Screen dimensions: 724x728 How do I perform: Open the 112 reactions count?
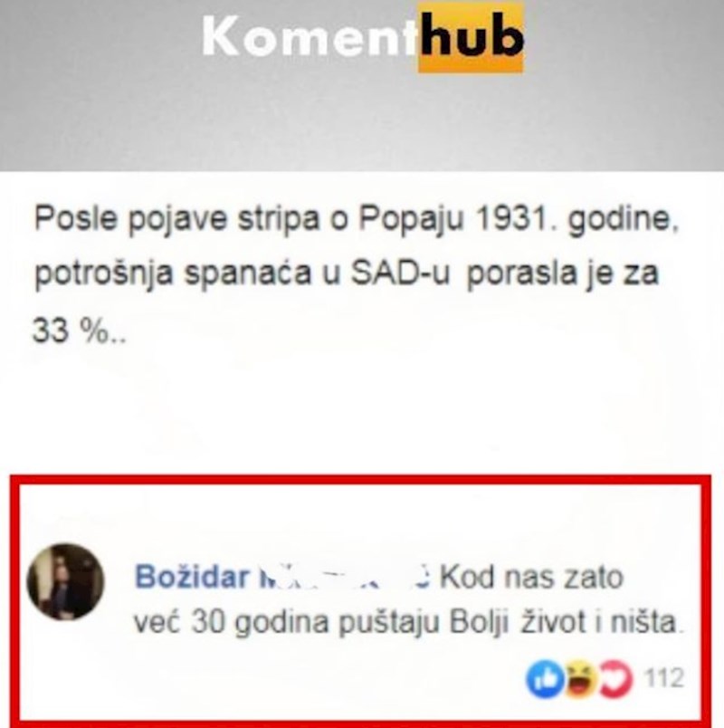[x=663, y=678]
